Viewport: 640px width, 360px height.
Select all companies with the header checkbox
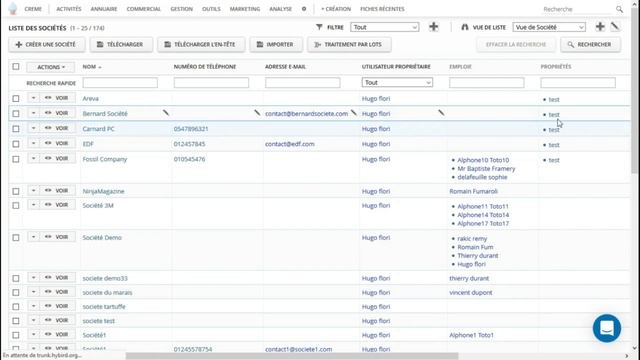tap(16, 66)
